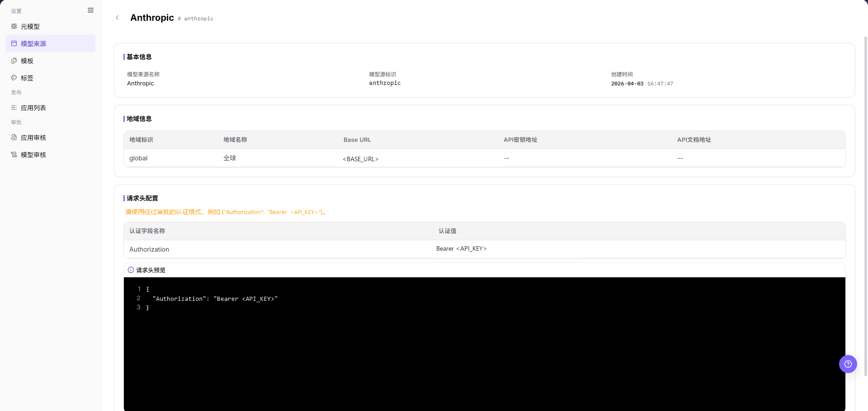Viewport: 868px width, 411px height.
Task: Click the 模型源标识 value anthropic
Action: 385,83
